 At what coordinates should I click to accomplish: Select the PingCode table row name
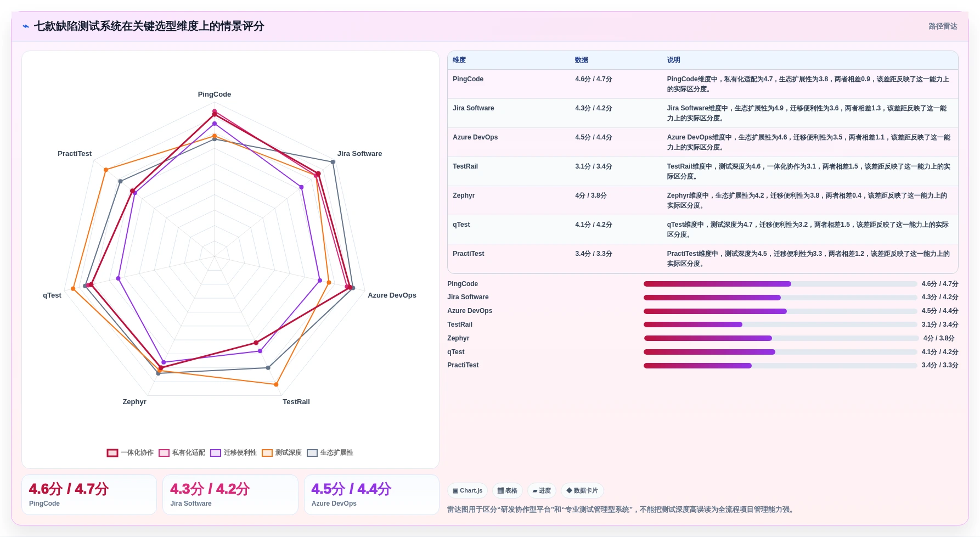[468, 79]
